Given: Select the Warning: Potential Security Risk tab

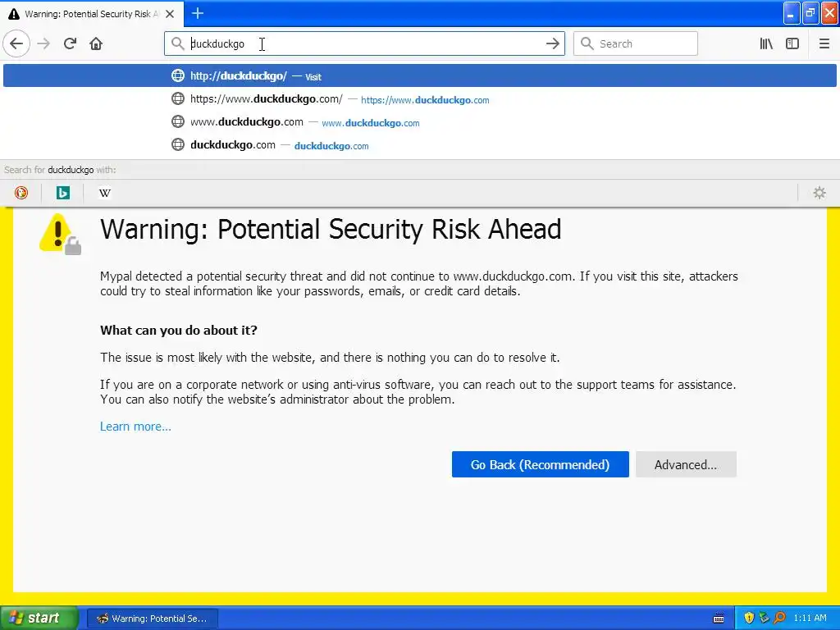Looking at the screenshot, I should tap(92, 14).
